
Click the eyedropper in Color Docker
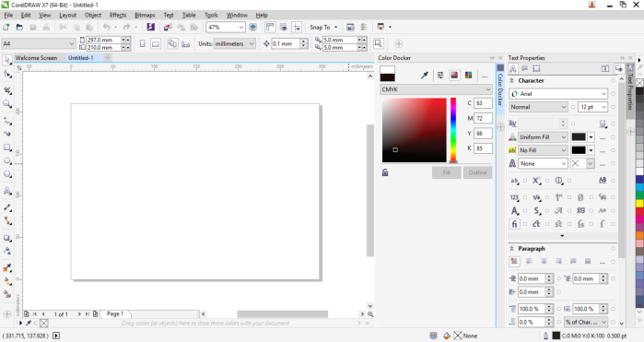(x=425, y=75)
